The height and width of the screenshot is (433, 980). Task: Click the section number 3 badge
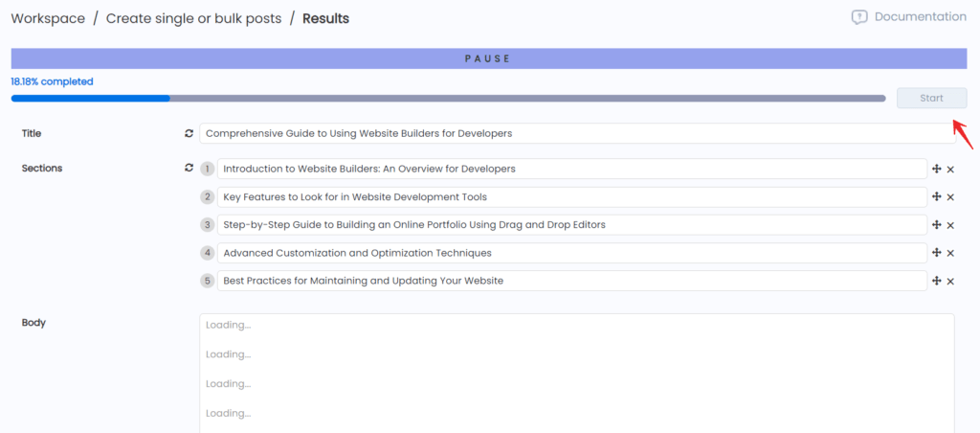[x=208, y=224]
